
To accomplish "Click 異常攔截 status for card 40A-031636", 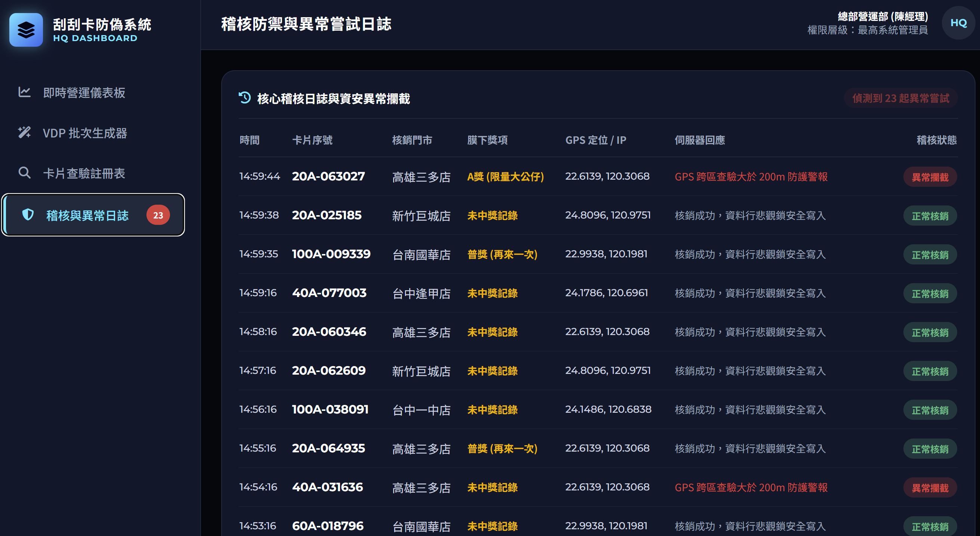I will point(930,487).
